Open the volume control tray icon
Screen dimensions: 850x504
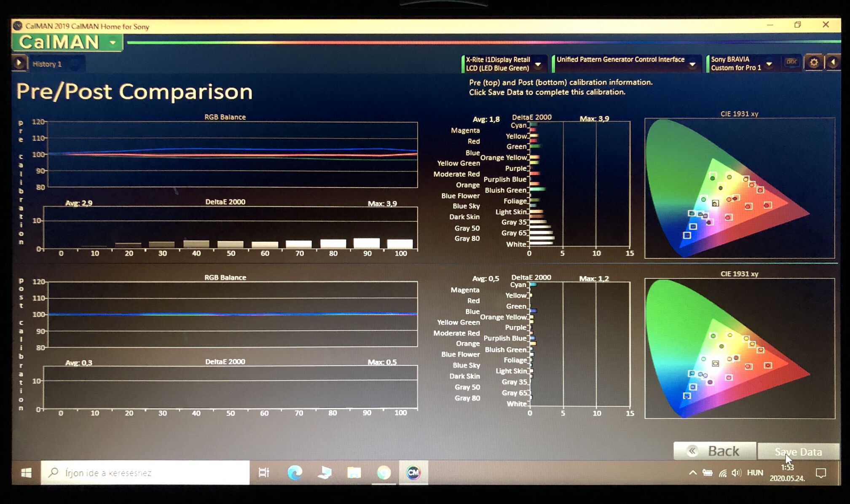(x=736, y=473)
